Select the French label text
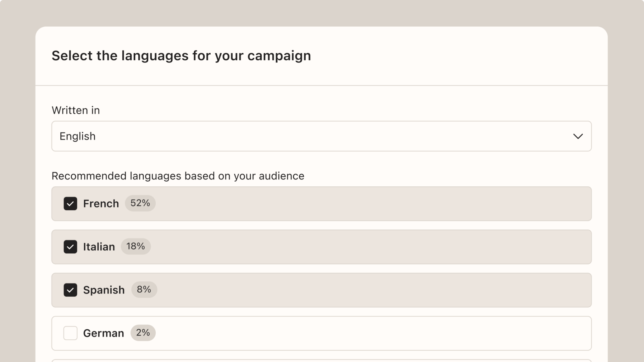Screen dimensions: 644x362 point(101,204)
